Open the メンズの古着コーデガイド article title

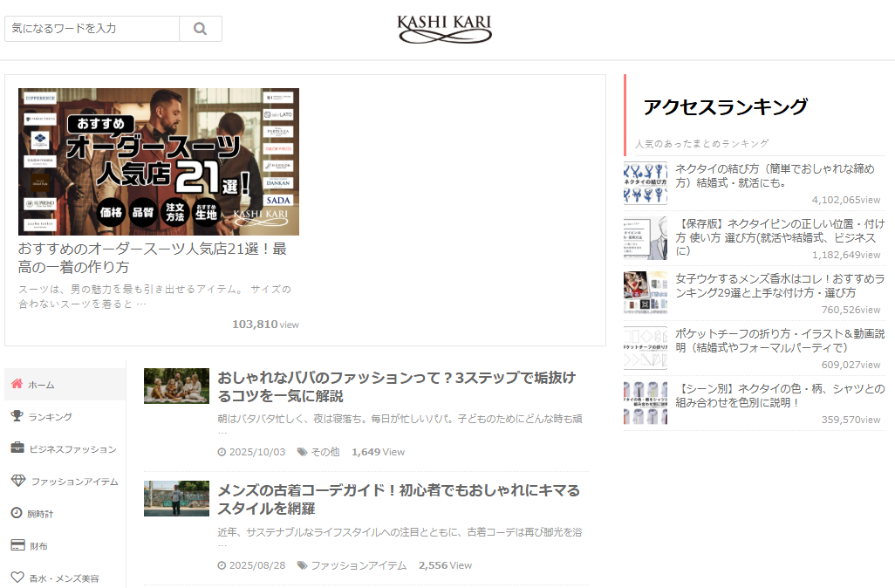point(398,499)
